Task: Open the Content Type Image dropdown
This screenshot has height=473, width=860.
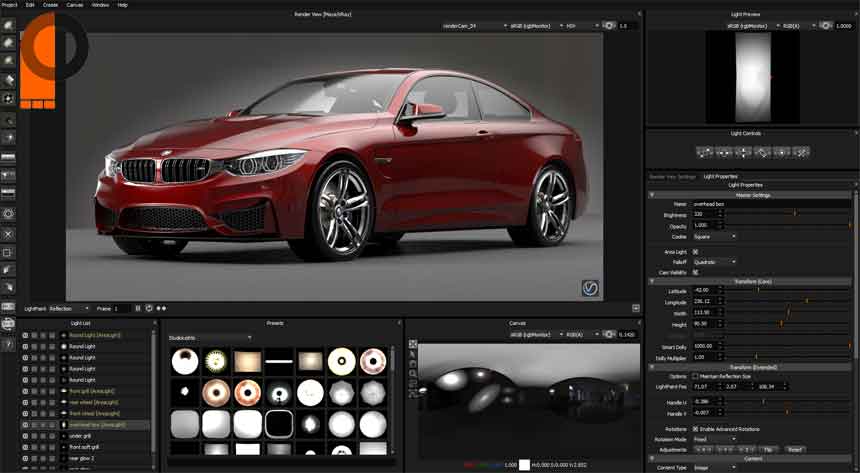Action: 714,468
